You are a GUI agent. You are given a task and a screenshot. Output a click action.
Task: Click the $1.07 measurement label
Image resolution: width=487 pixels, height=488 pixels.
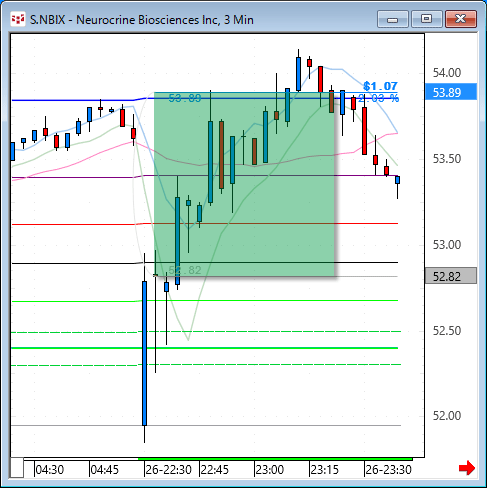coord(380,86)
